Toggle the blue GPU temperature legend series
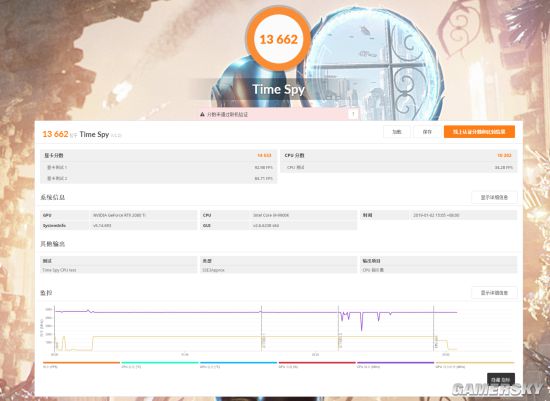The height and width of the screenshot is (401, 550). (238, 364)
